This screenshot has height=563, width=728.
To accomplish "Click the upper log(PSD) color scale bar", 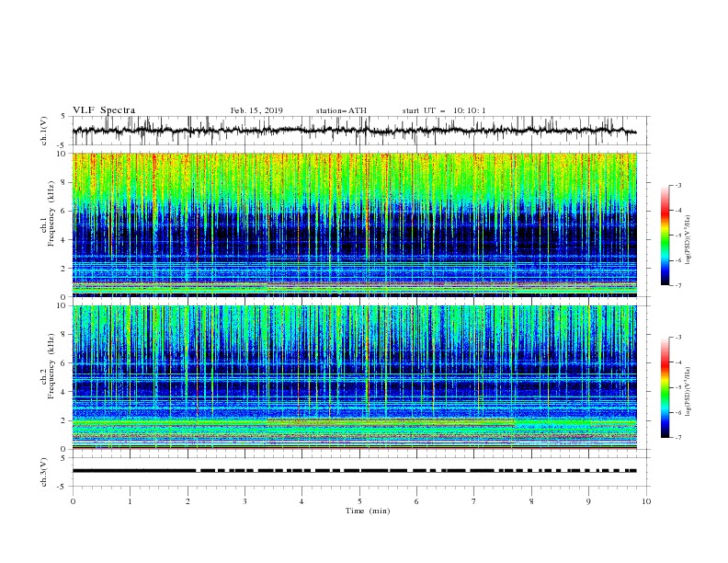I will click(665, 236).
